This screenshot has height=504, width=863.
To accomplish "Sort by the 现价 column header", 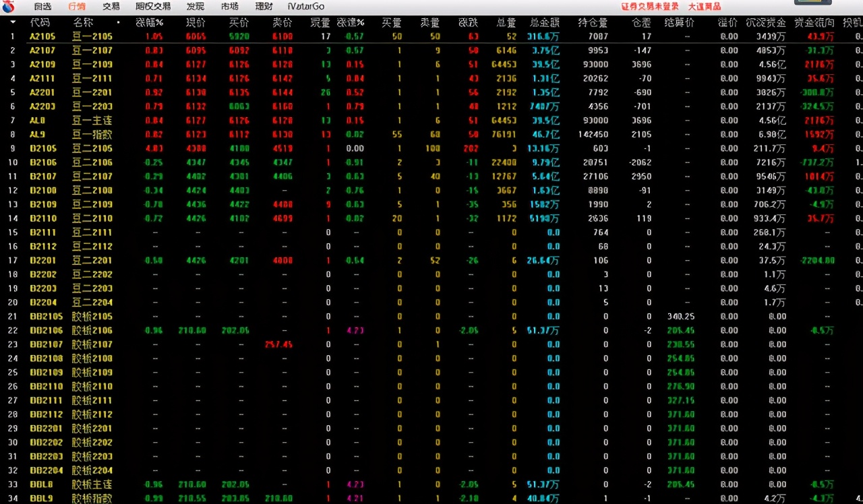I will 196,22.
